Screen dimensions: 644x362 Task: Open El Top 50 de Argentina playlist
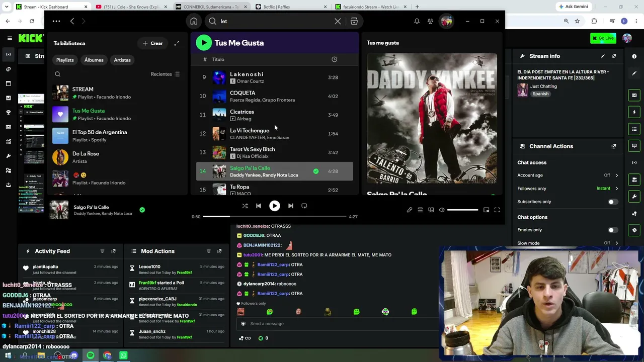pos(117,136)
